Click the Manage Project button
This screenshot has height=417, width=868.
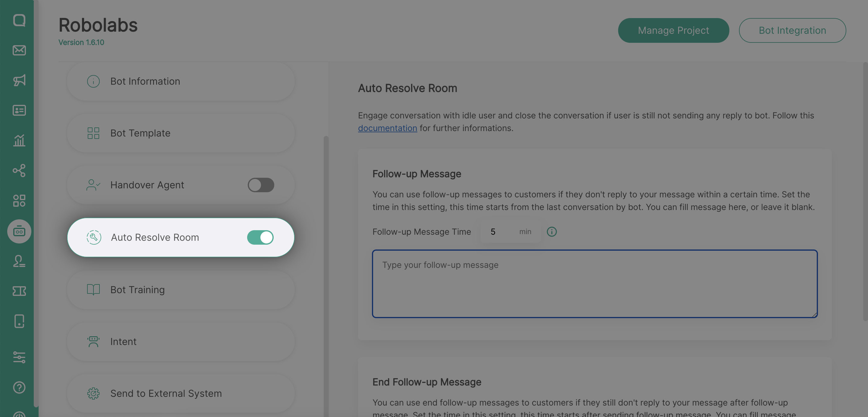pos(673,30)
